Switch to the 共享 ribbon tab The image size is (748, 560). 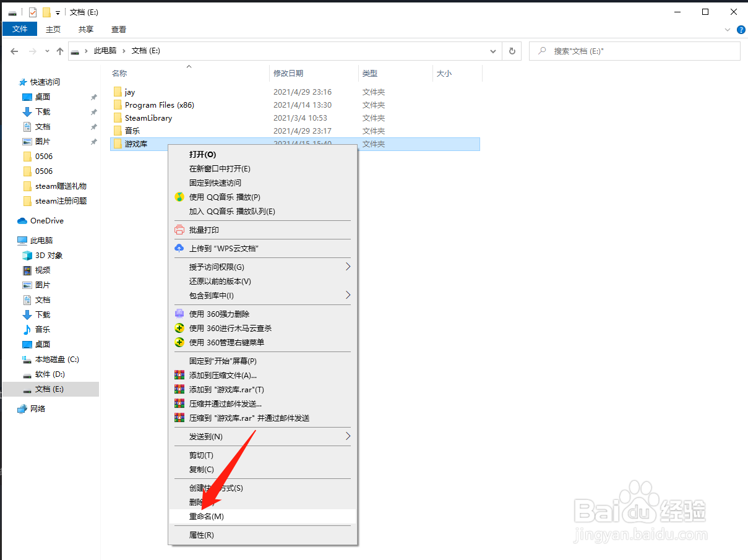point(86,29)
